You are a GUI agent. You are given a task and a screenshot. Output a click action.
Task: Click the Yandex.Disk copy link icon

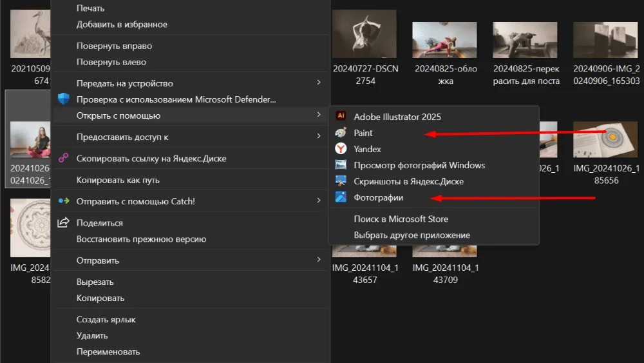(64, 159)
